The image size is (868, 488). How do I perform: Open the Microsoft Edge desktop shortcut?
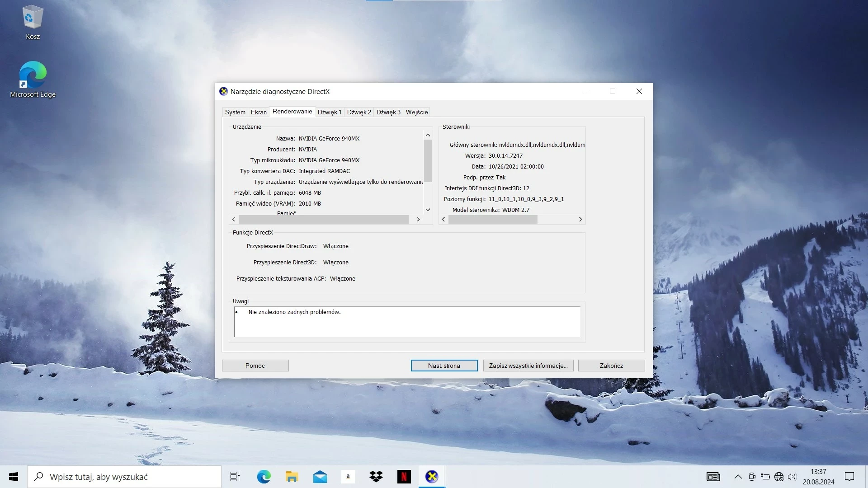tap(33, 80)
